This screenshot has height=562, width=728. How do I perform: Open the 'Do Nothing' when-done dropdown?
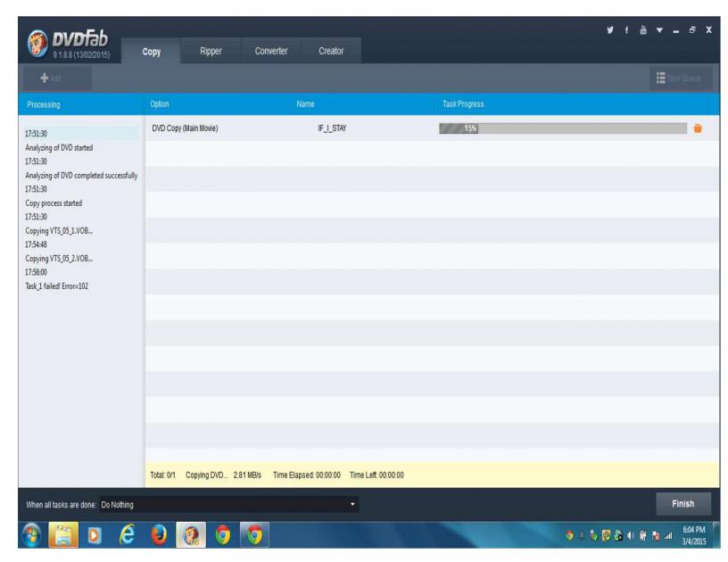229,504
